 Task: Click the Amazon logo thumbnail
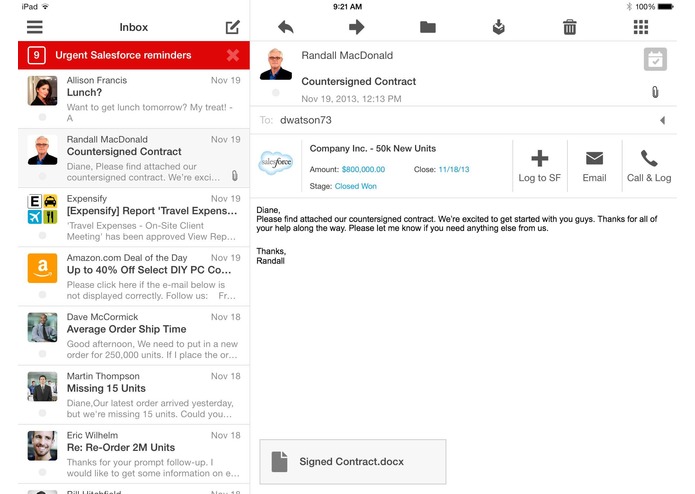click(43, 268)
